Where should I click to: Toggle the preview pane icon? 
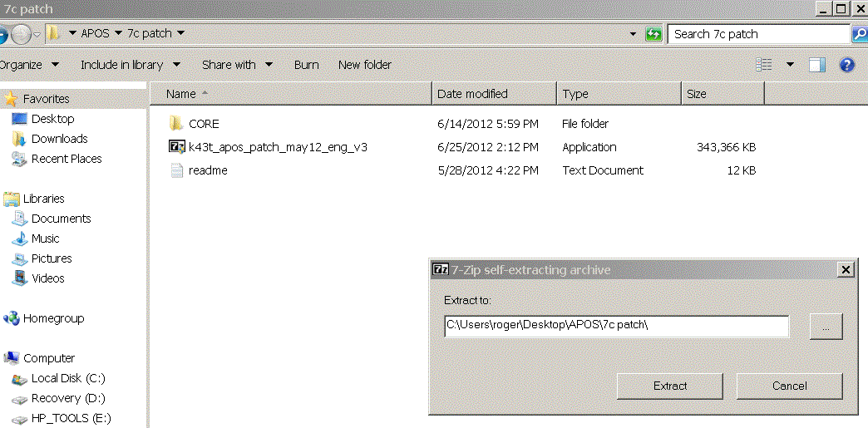(x=817, y=65)
